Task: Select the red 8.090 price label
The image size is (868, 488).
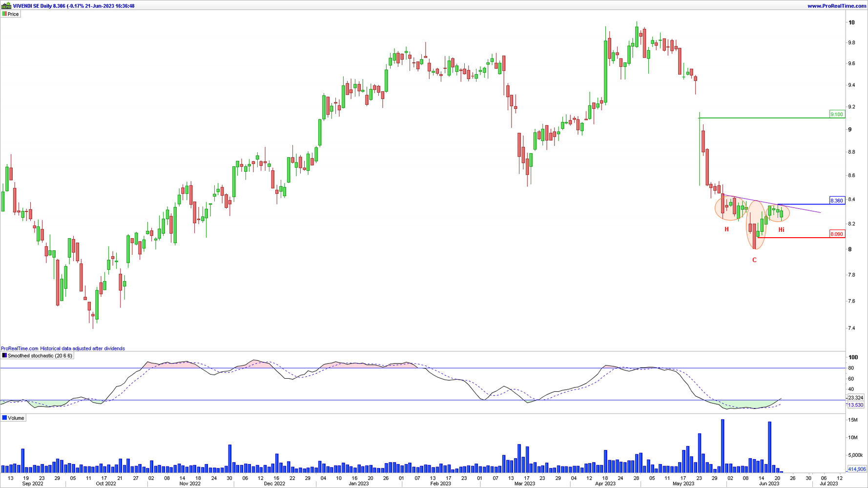Action: pos(837,234)
